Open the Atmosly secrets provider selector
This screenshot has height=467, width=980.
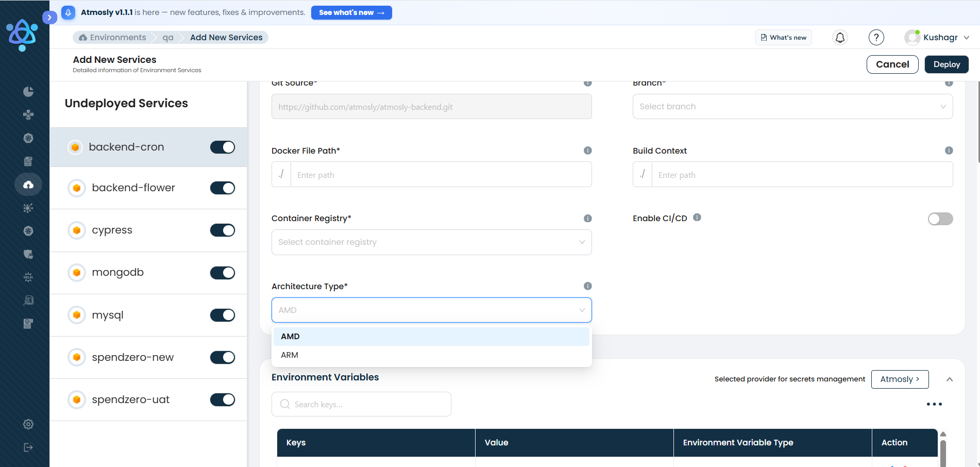coord(900,379)
